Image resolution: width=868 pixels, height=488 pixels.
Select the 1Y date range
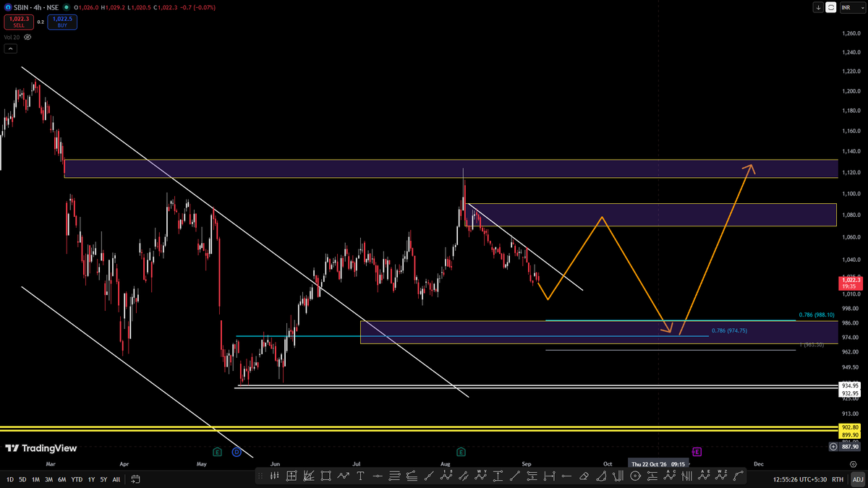coord(92,479)
